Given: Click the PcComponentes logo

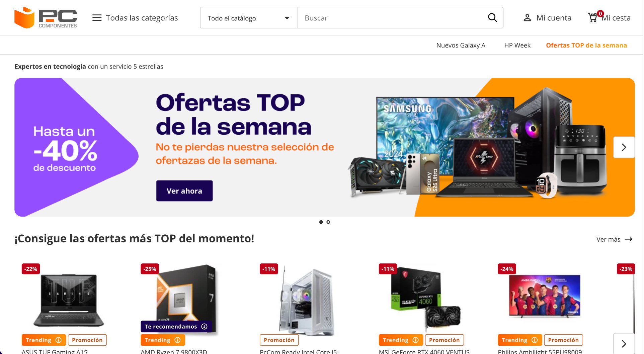Looking at the screenshot, I should 46,18.
